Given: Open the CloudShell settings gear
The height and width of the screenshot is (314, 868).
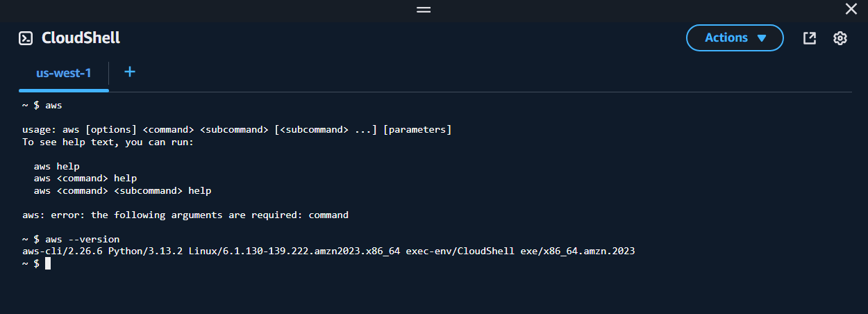Looking at the screenshot, I should 840,38.
